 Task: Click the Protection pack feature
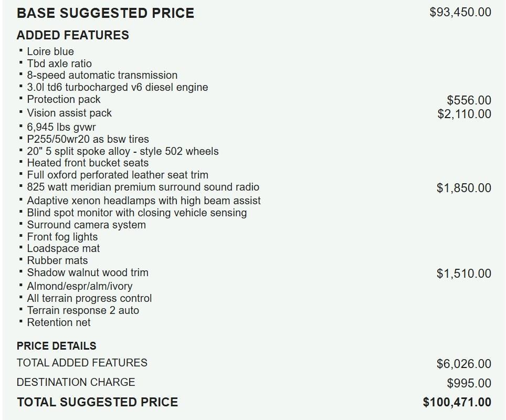[64, 99]
